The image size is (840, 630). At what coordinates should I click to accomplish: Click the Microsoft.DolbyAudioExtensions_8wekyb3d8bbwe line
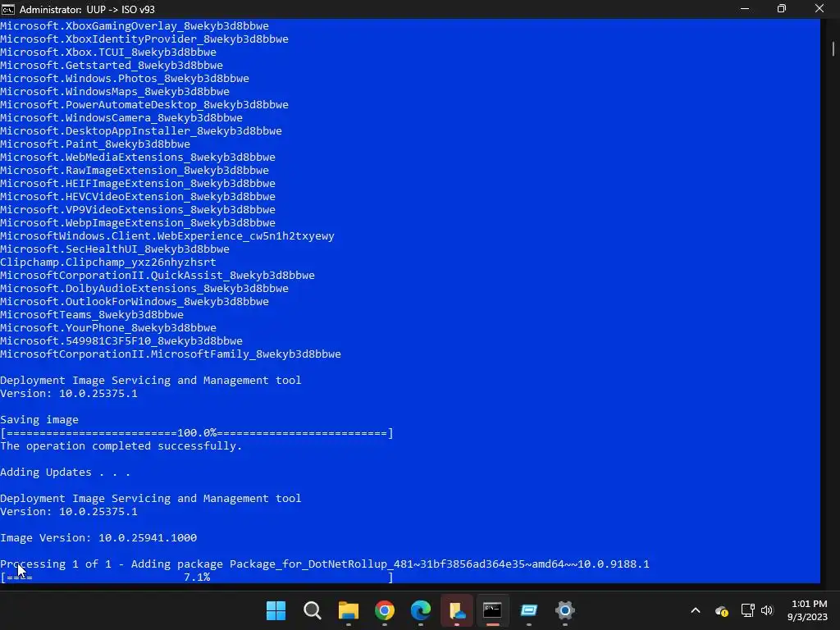144,288
